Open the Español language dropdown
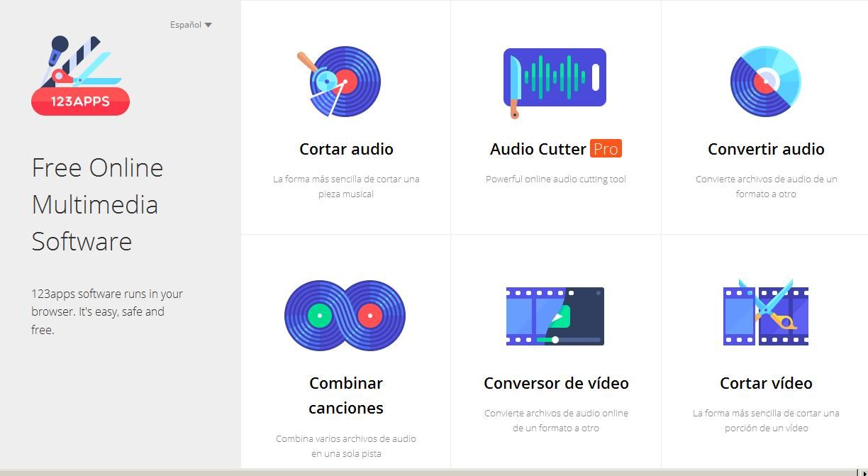Image resolution: width=868 pixels, height=476 pixels. tap(190, 25)
